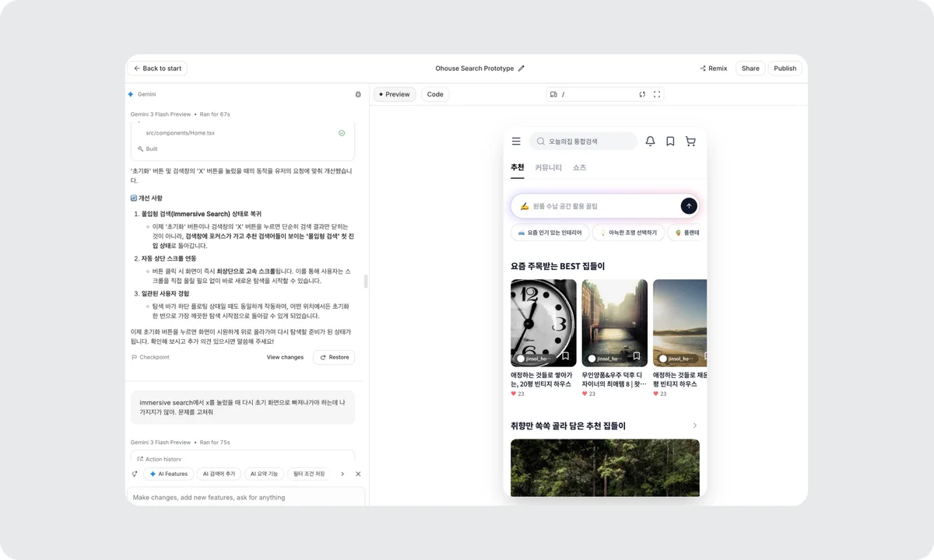Select the AI Features suggestion chip

click(169, 474)
